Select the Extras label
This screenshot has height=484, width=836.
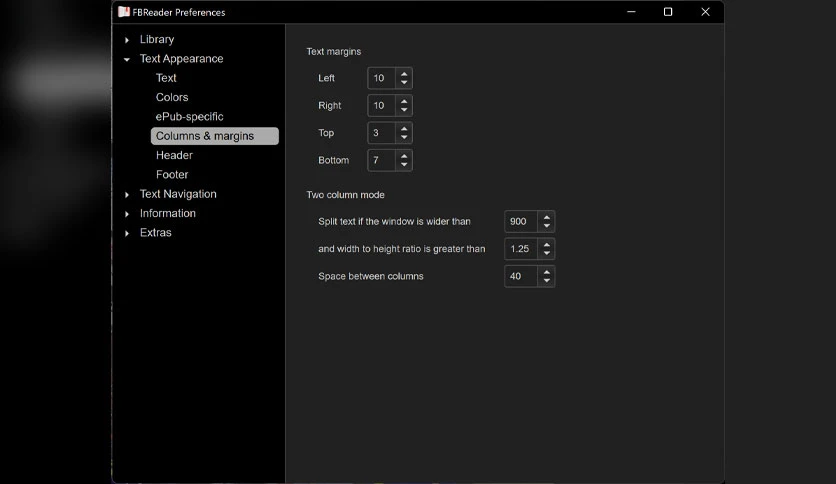156,232
